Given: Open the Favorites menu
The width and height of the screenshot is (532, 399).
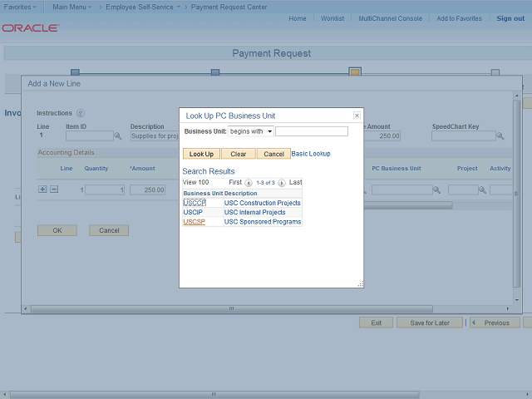Looking at the screenshot, I should click(x=20, y=7).
